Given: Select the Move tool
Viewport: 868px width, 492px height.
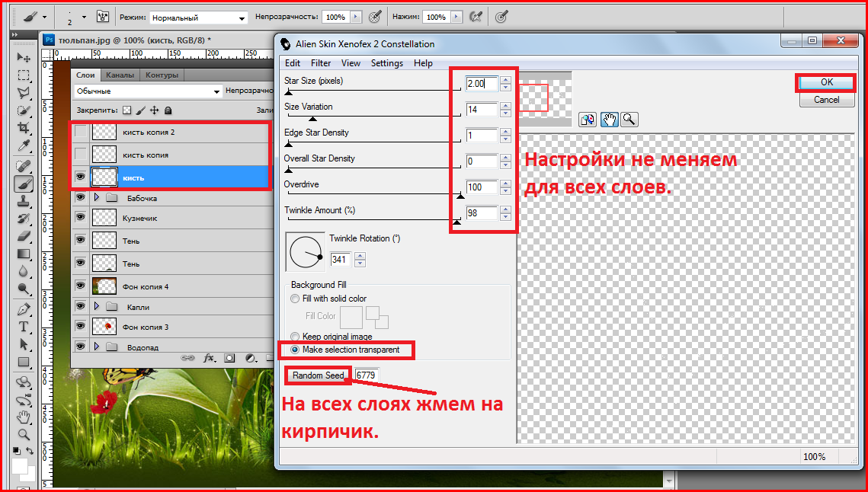Looking at the screenshot, I should point(24,58).
